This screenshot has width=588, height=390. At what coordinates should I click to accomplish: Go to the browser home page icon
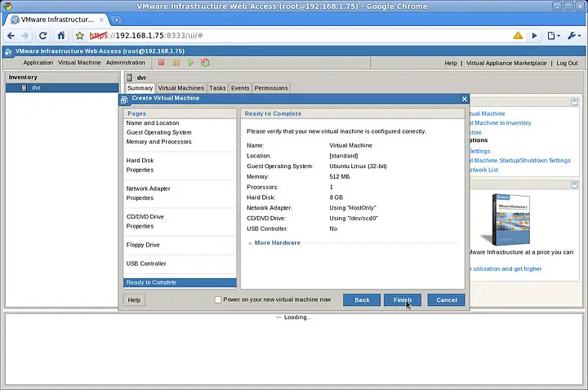[60, 36]
